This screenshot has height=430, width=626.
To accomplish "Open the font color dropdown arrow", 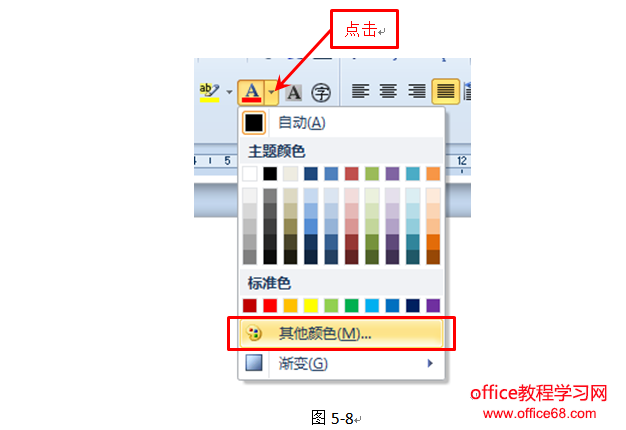I will pos(271,92).
